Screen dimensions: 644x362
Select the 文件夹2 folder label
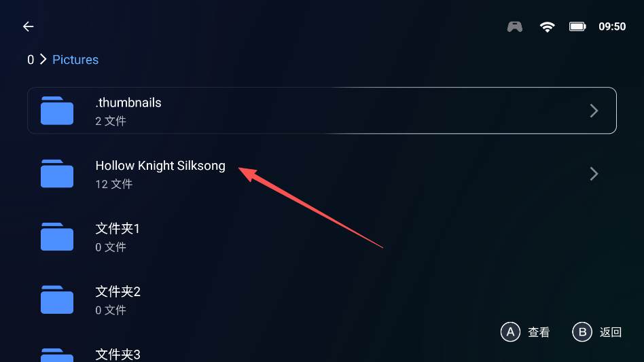tap(118, 292)
